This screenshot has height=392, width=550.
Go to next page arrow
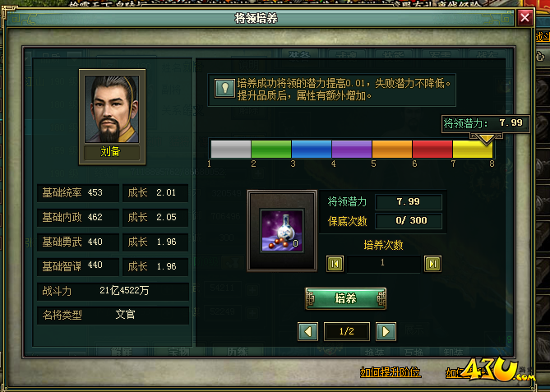(x=386, y=331)
